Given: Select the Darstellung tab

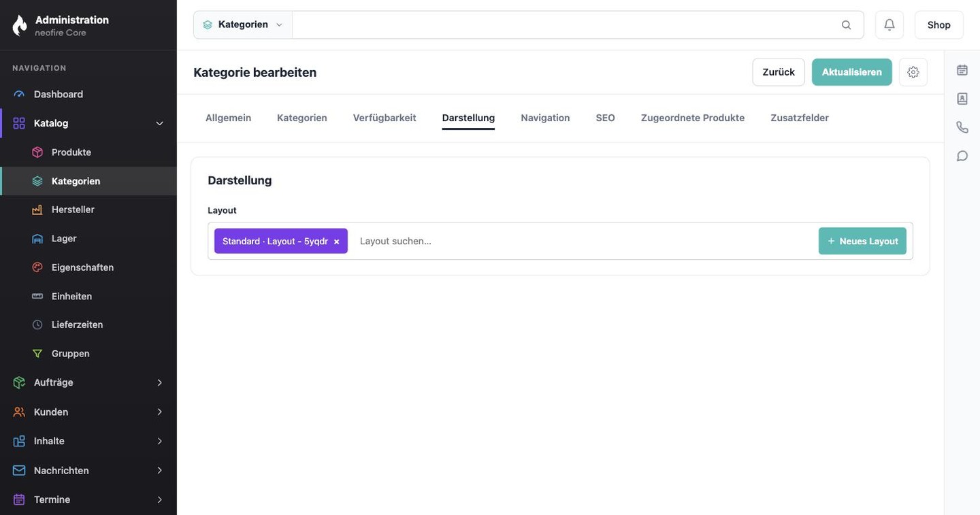Looking at the screenshot, I should click(x=468, y=118).
